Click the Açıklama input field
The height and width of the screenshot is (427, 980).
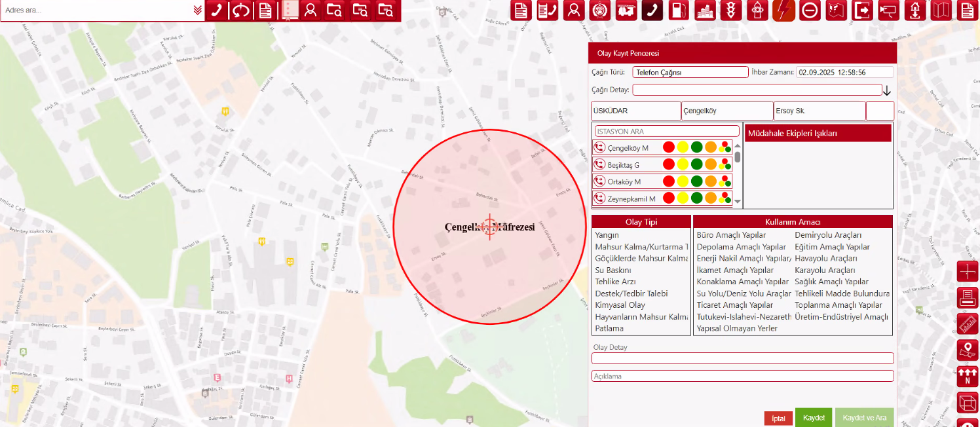tap(743, 376)
